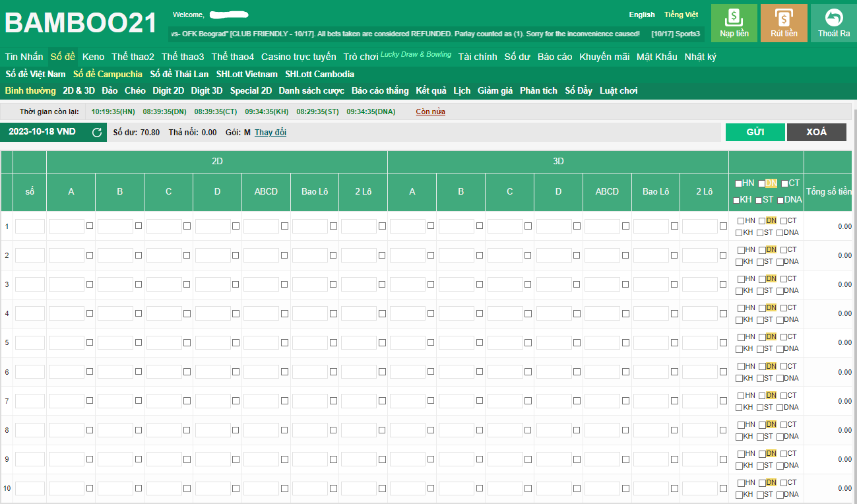Click the row 7 2D ABCD input
Image resolution: width=857 pixels, height=504 pixels.
(261, 401)
